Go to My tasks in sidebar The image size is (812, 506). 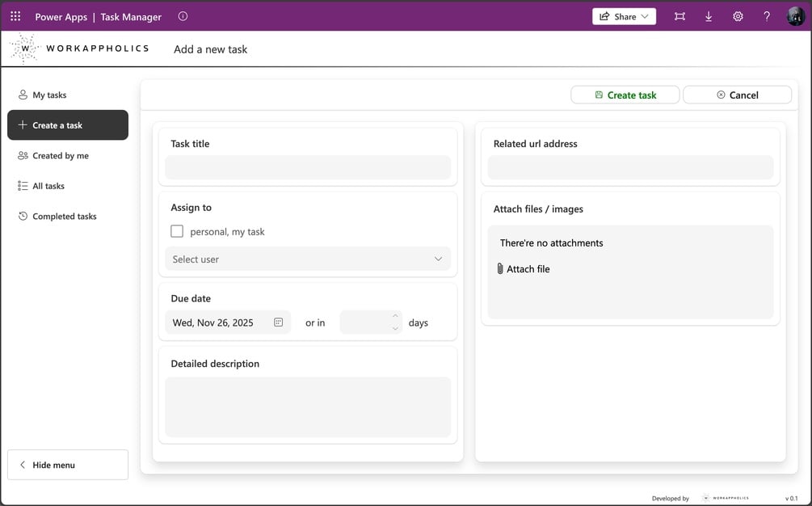coord(49,95)
